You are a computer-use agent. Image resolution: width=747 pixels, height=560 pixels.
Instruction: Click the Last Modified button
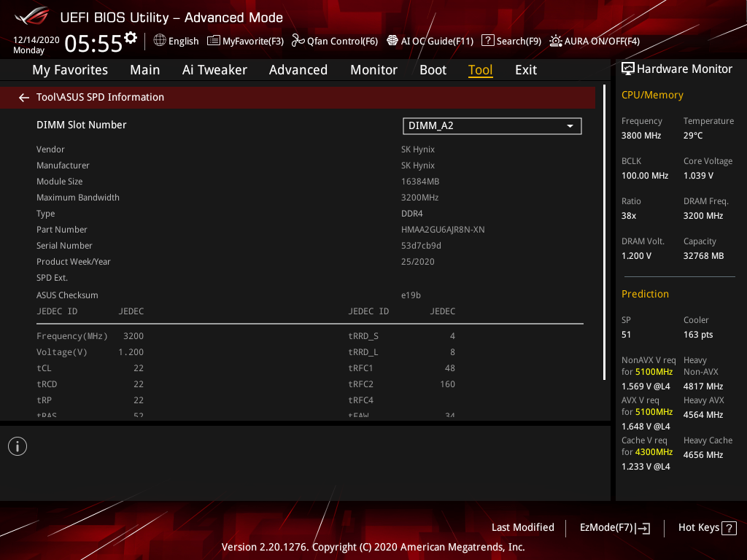tap(522, 528)
